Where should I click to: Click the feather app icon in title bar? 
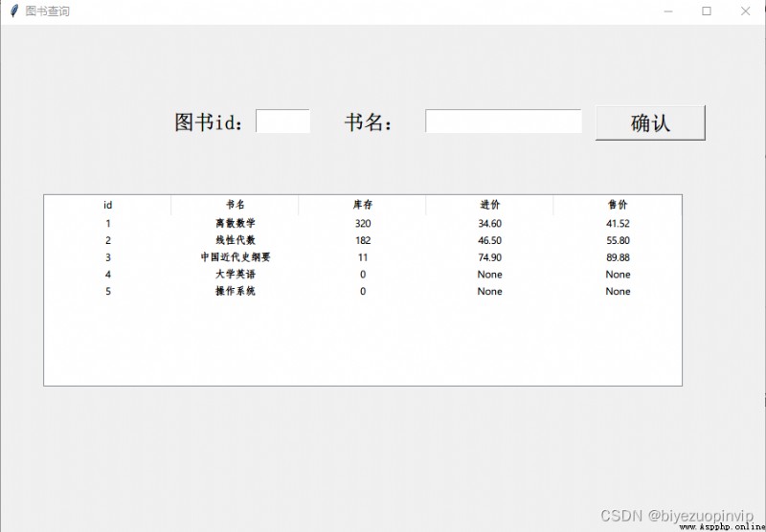pos(14,11)
